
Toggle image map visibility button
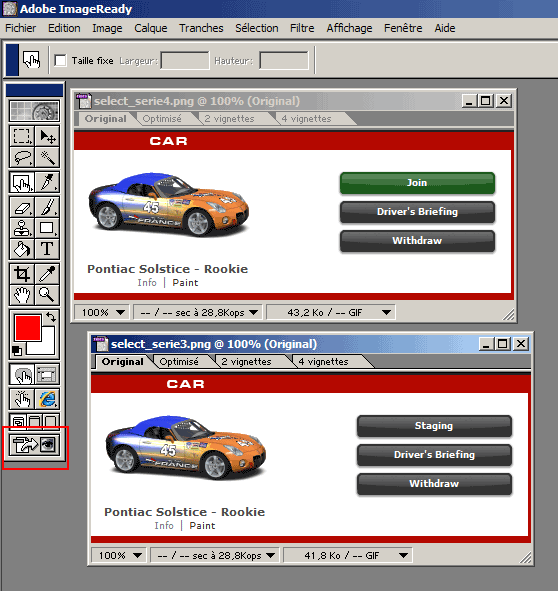tap(21, 375)
